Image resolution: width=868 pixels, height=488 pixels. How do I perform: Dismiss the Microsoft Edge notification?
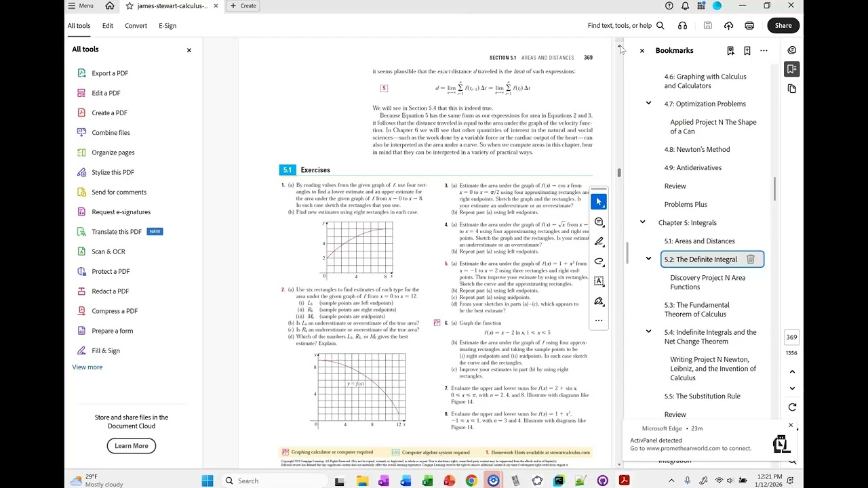[791, 426]
